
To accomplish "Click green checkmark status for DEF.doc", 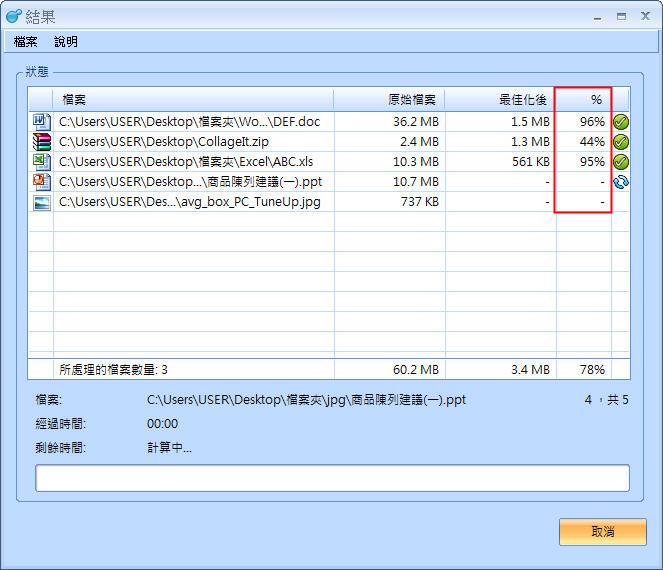I will 621,122.
